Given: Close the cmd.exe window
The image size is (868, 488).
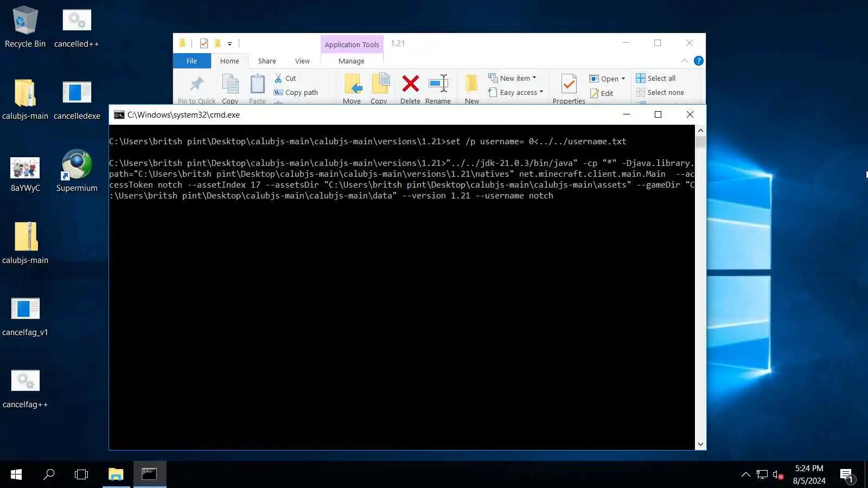Looking at the screenshot, I should coord(690,114).
